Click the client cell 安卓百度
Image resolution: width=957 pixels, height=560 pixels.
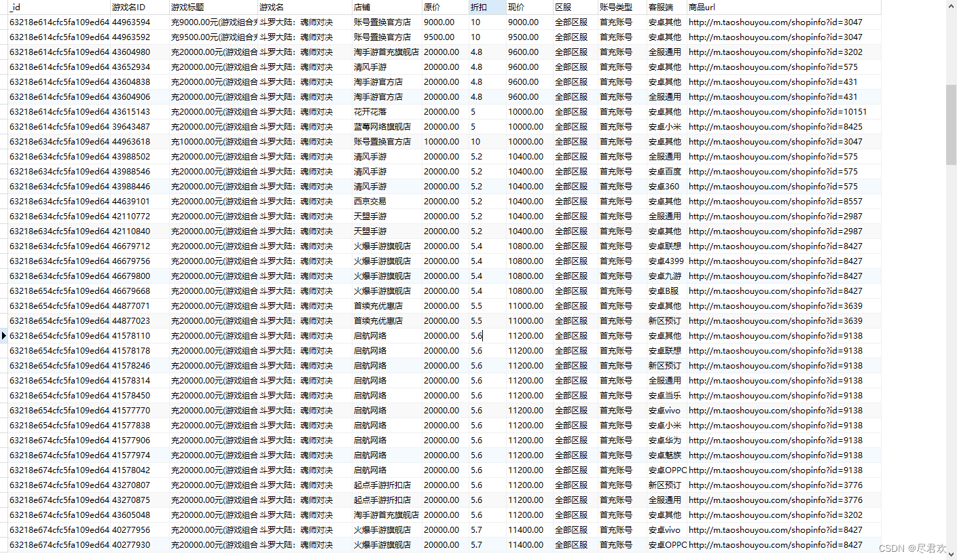(666, 172)
